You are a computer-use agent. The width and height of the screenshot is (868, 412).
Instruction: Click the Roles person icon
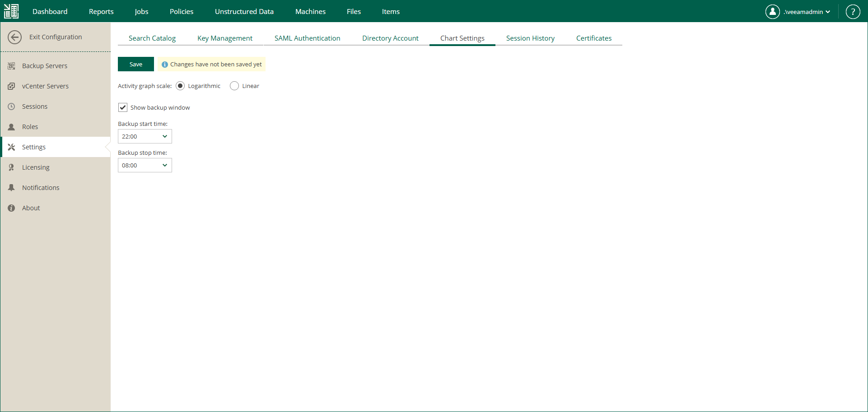[x=12, y=126]
